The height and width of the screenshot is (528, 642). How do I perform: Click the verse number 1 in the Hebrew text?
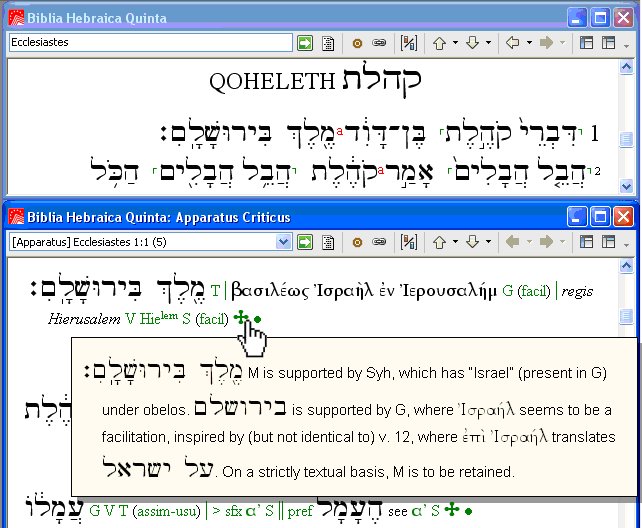(x=595, y=133)
